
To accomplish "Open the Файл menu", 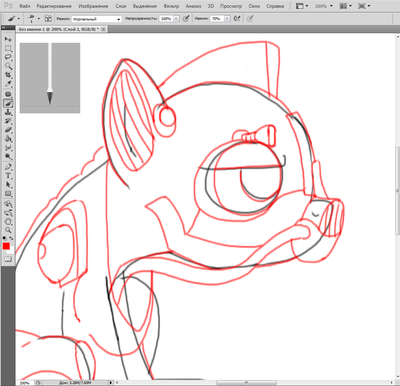I will tap(25, 6).
